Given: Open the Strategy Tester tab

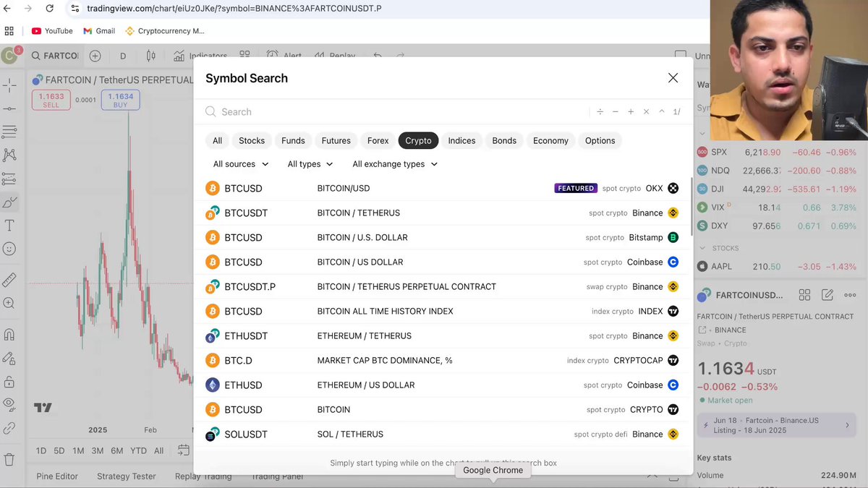Looking at the screenshot, I should coord(127,476).
